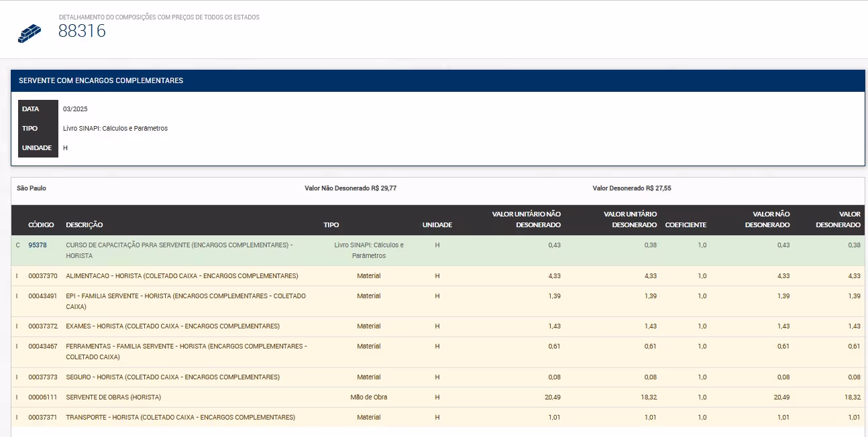The image size is (868, 437).
Task: Click the 'Servente de Obras (Horista)' description
Action: (113, 397)
